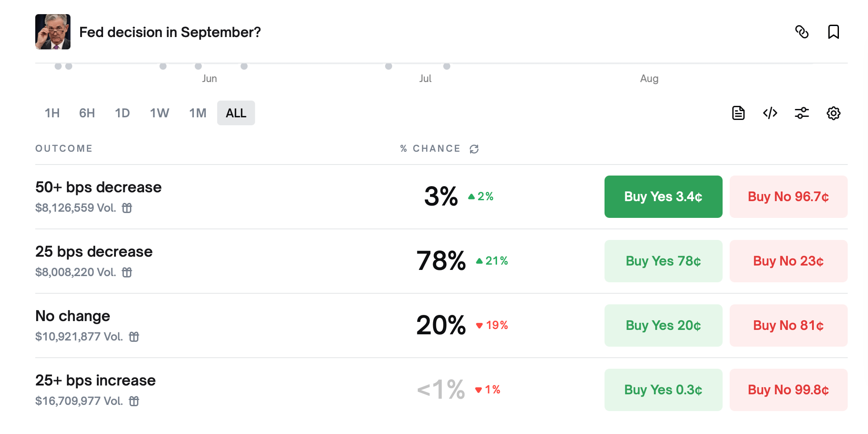The width and height of the screenshot is (868, 434).
Task: Select the ALL time range
Action: click(x=236, y=113)
